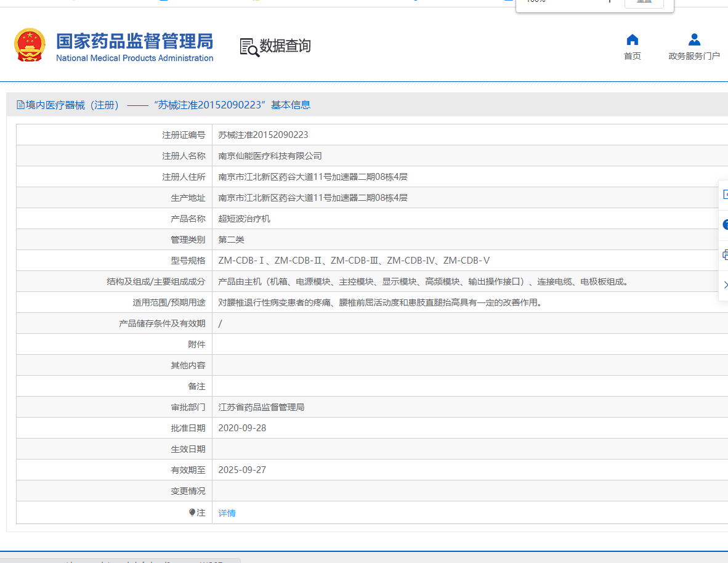
Task: Select approval department 江苏省药品监督管理局
Action: (261, 407)
